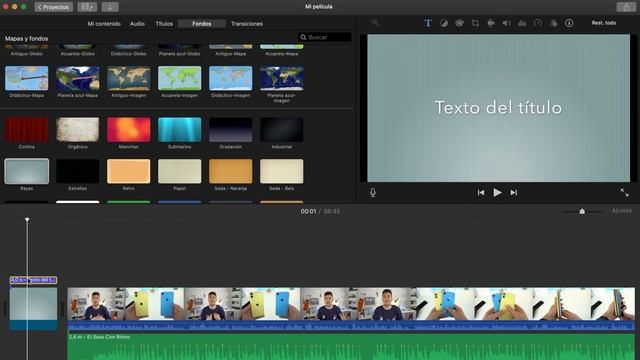Select the Planeta azul-Imagen background
This screenshot has height=360, width=640.
(282, 78)
